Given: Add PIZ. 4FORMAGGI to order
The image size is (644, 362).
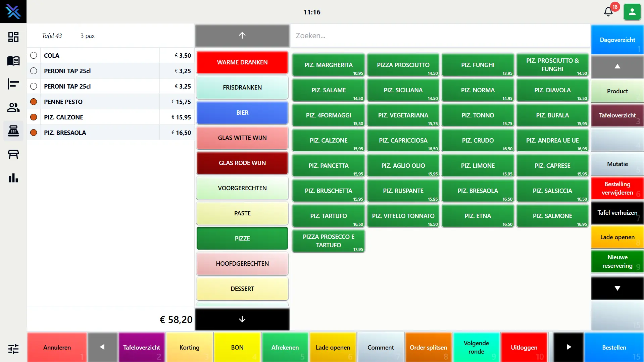Looking at the screenshot, I should tap(329, 115).
